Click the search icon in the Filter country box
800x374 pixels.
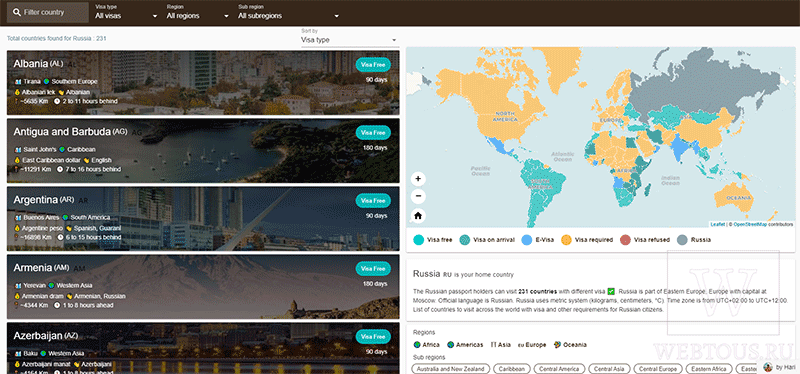17,12
